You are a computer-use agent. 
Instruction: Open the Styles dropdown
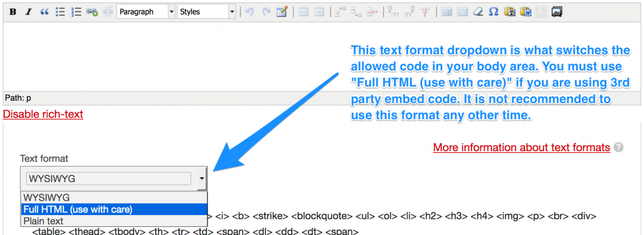point(207,12)
